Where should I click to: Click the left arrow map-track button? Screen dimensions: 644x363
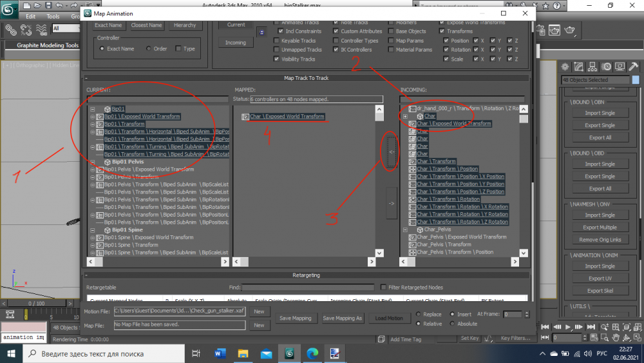click(392, 152)
